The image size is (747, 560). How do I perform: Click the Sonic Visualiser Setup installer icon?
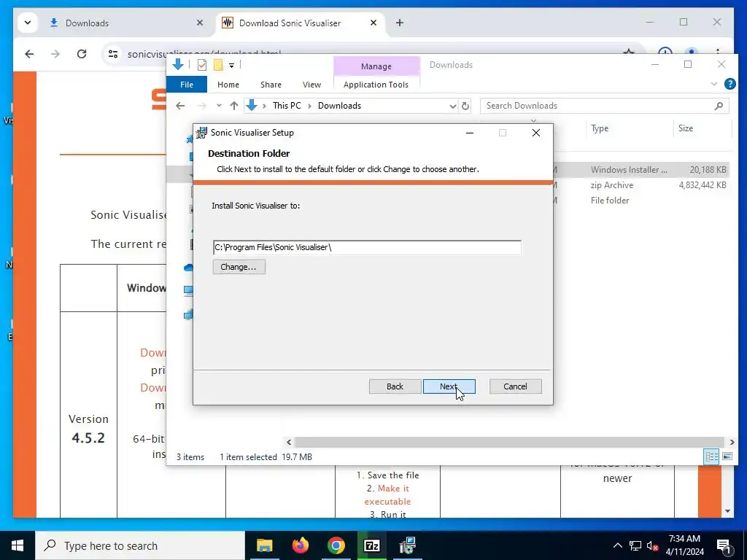[202, 133]
